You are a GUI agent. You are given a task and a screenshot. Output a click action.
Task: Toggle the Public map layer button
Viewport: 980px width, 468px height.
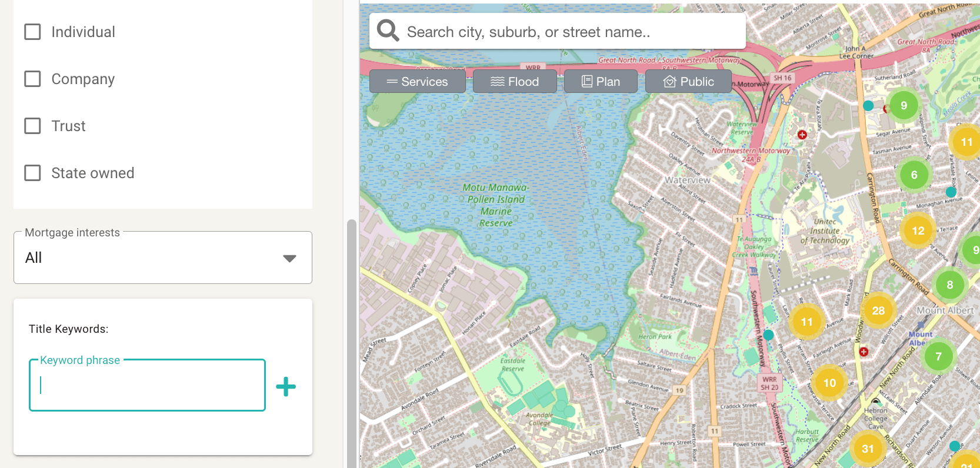[x=688, y=82]
